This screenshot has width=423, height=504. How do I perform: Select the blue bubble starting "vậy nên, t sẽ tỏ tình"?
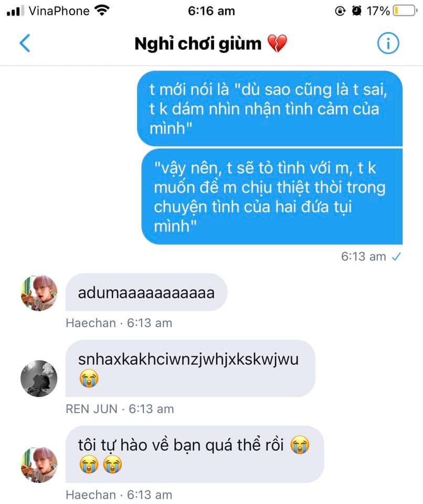click(272, 196)
